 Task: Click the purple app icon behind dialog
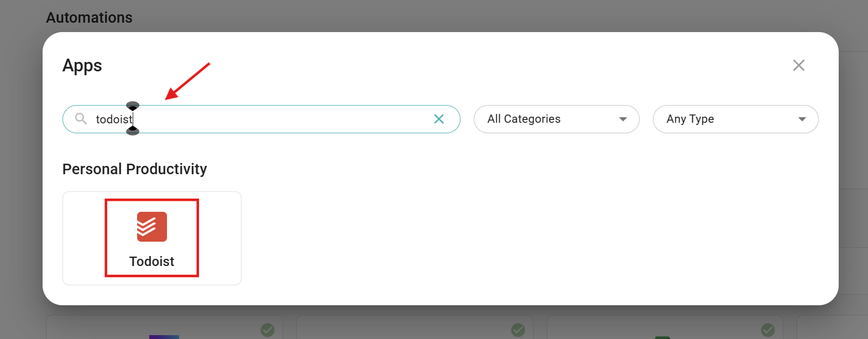(x=164, y=336)
